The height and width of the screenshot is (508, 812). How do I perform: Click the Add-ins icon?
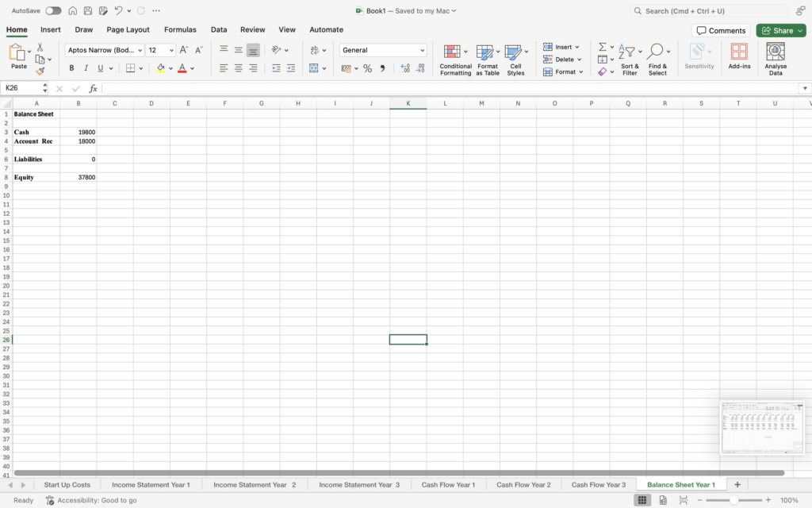(x=739, y=52)
